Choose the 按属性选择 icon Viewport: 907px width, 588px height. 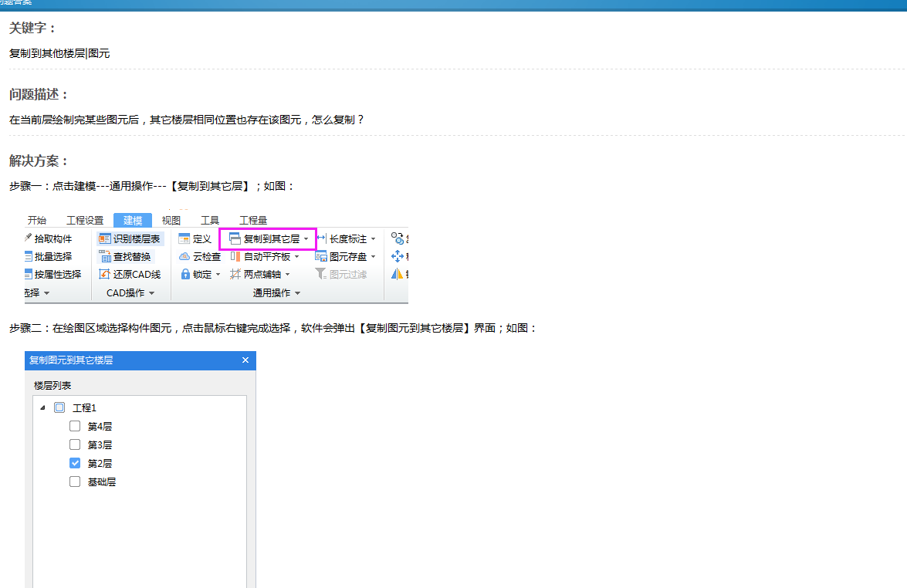coord(29,274)
